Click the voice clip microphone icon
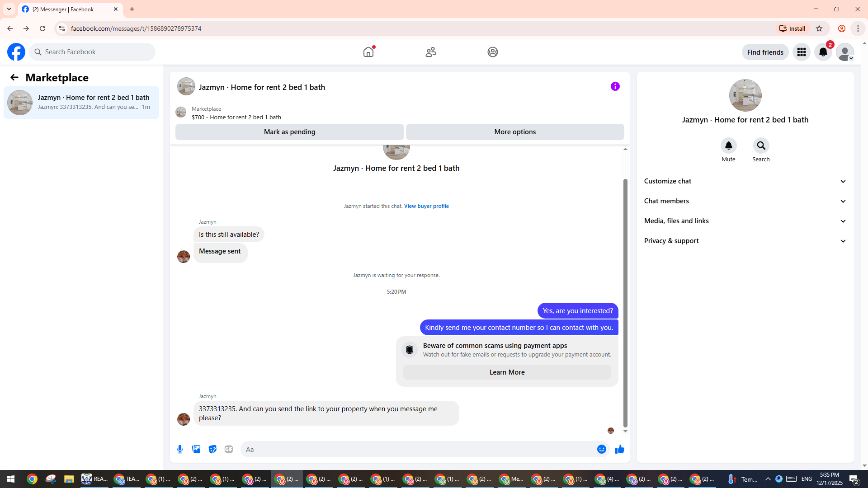This screenshot has width=868, height=488. (180, 449)
